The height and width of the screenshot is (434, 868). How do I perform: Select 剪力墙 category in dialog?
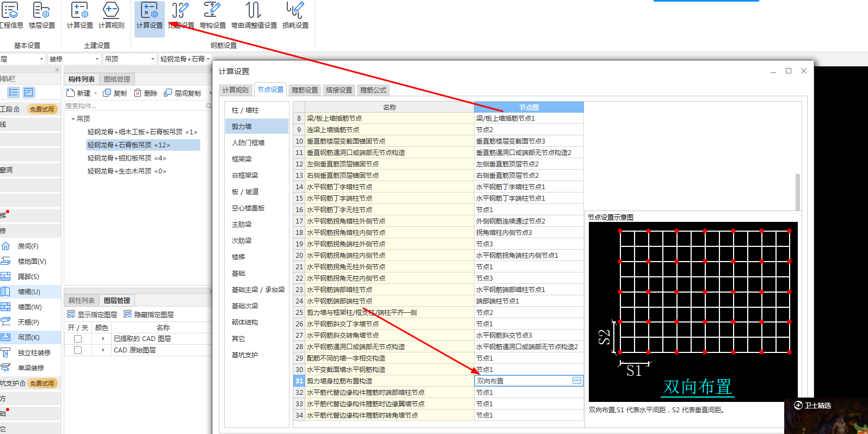pos(256,126)
